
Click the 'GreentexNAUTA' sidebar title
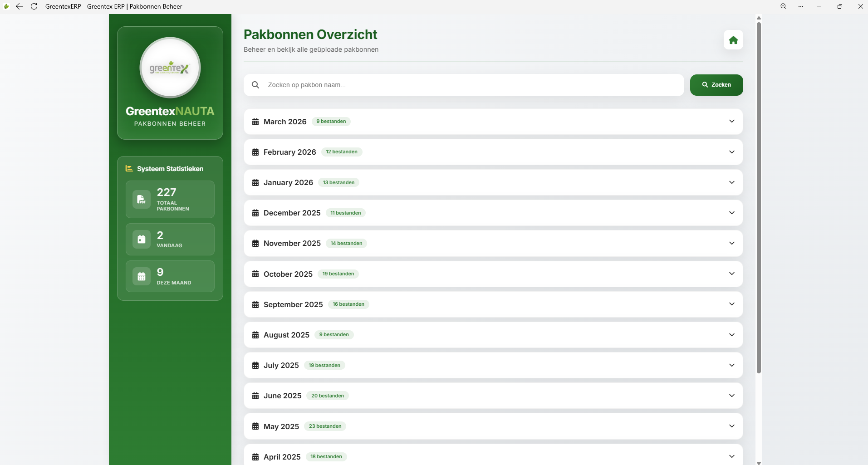[170, 111]
